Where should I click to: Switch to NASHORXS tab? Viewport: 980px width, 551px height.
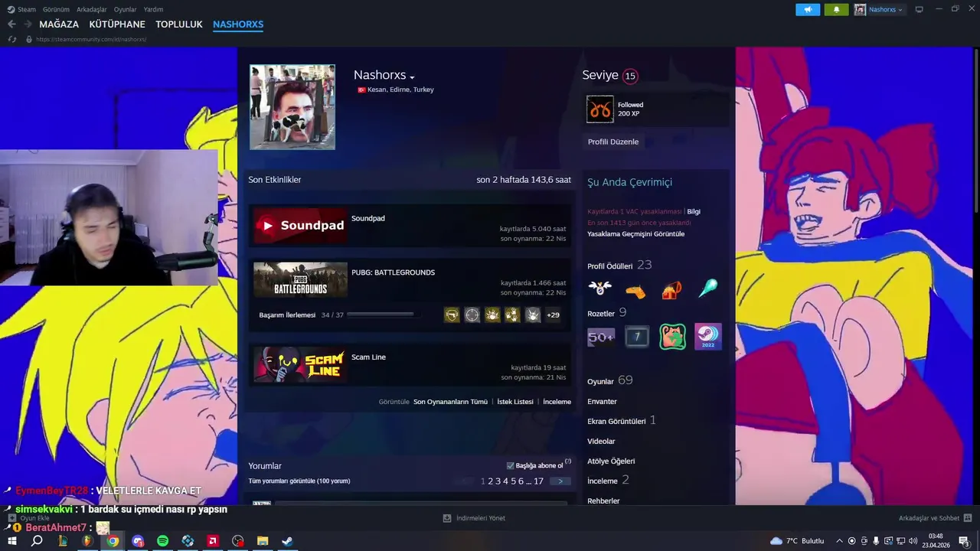pos(238,24)
